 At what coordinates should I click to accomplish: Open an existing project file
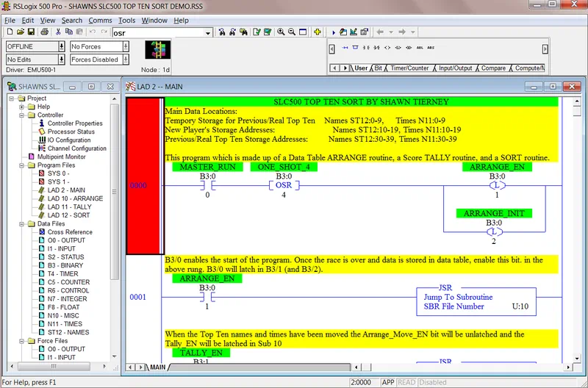click(21, 32)
